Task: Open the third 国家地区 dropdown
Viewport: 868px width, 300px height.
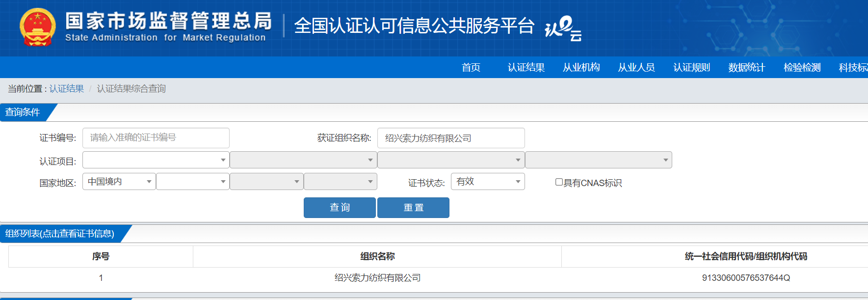Action: coord(266,182)
